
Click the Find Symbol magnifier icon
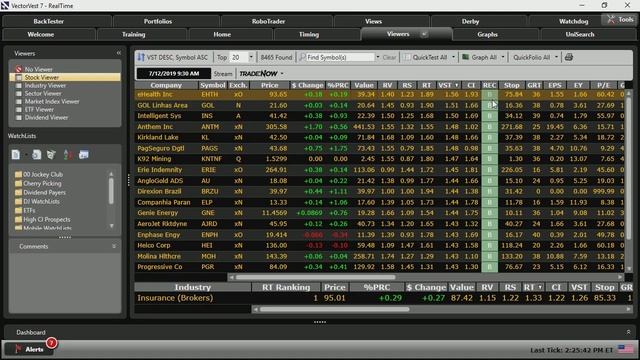302,57
